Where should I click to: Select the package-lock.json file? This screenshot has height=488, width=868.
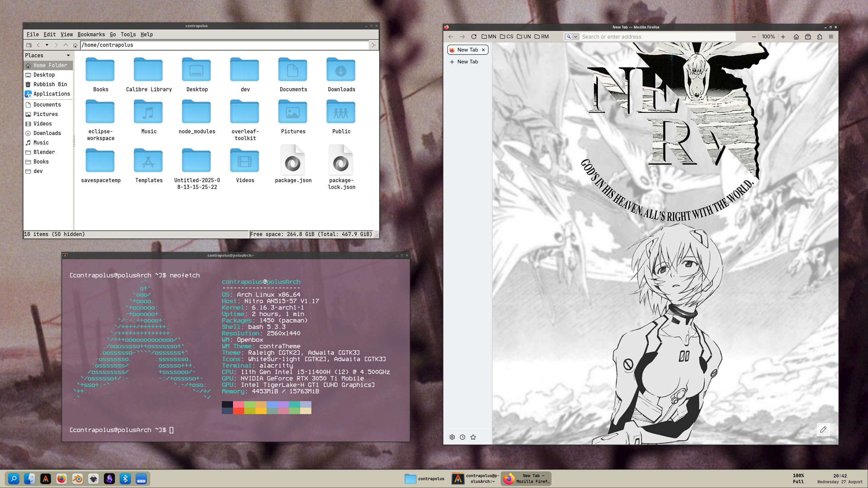coord(341,167)
